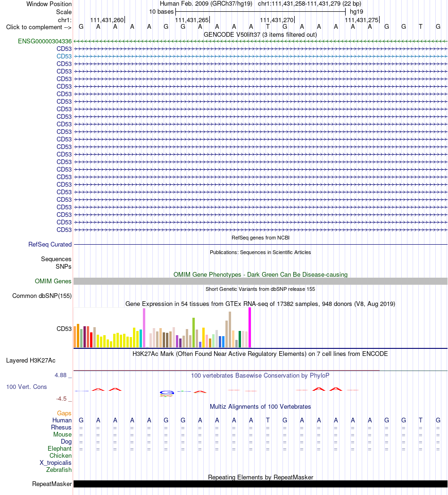Viewport: 448px width, 495px height.
Task: Click the 111,431,270 ruler position
Action: click(276, 20)
